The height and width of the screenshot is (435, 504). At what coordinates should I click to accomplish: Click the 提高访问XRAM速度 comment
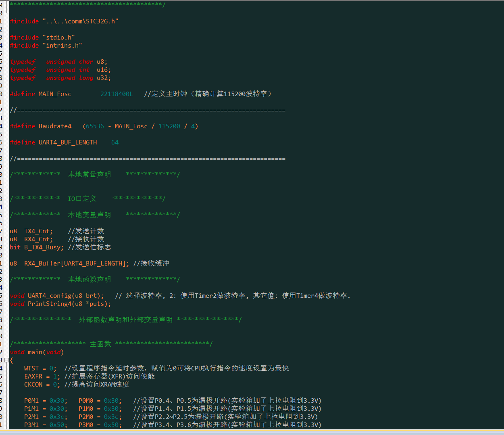point(97,384)
